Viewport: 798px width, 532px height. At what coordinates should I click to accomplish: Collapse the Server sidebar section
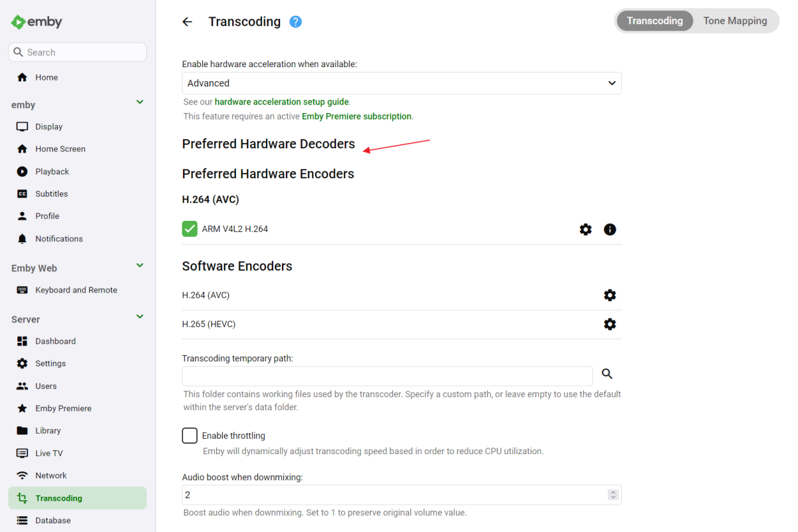[140, 317]
